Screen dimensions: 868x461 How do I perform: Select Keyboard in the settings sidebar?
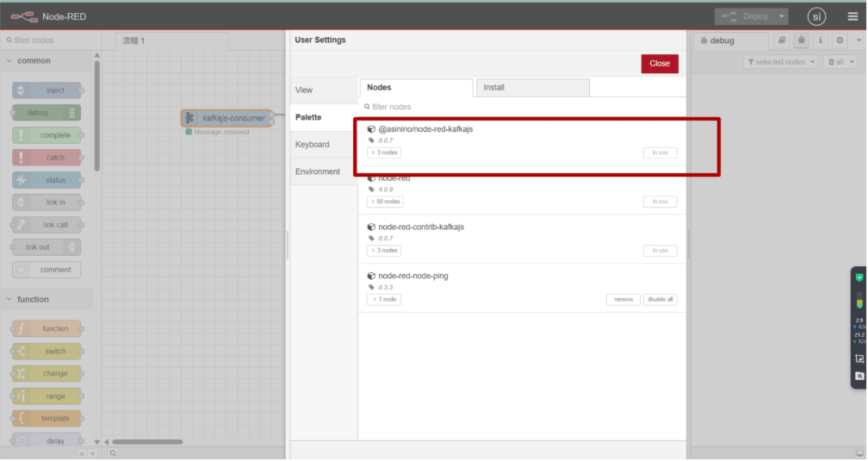point(313,145)
